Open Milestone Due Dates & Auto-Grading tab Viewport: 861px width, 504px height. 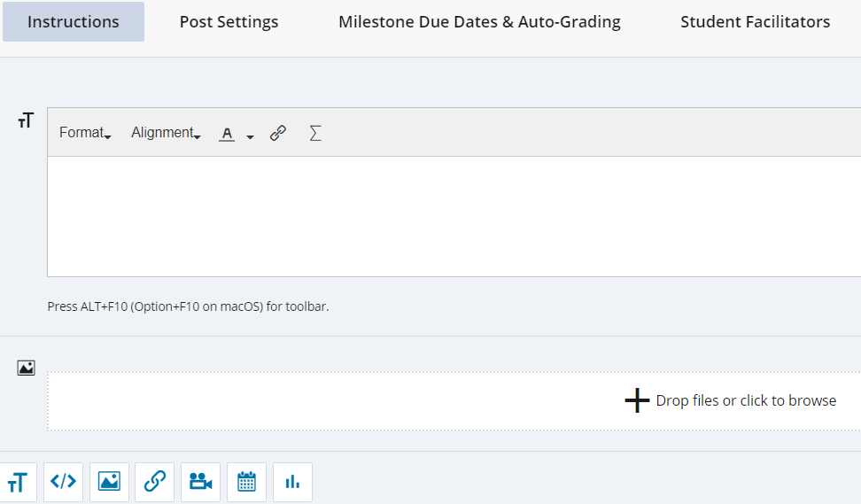(x=479, y=22)
